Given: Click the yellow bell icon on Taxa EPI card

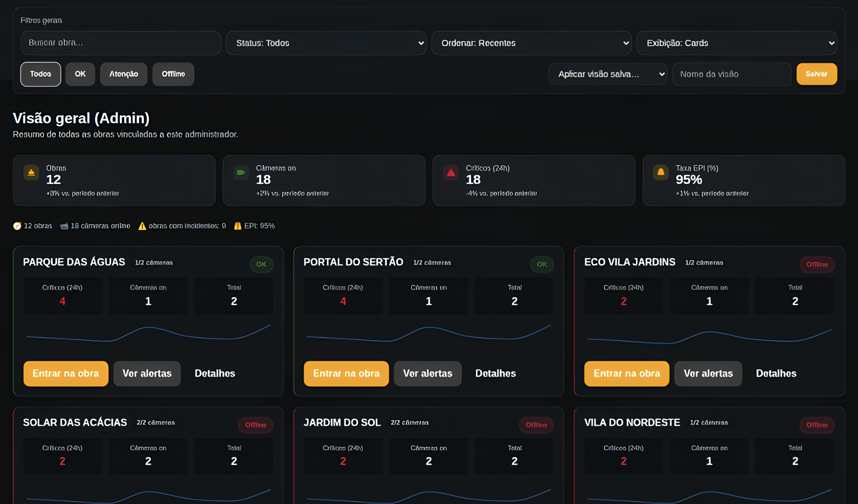Looking at the screenshot, I should (x=660, y=172).
